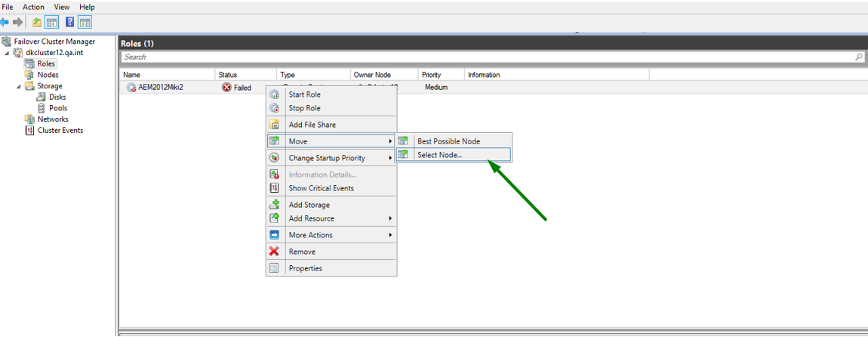Image resolution: width=868 pixels, height=337 pixels.
Task: Click the Roles search input field
Action: click(x=483, y=57)
